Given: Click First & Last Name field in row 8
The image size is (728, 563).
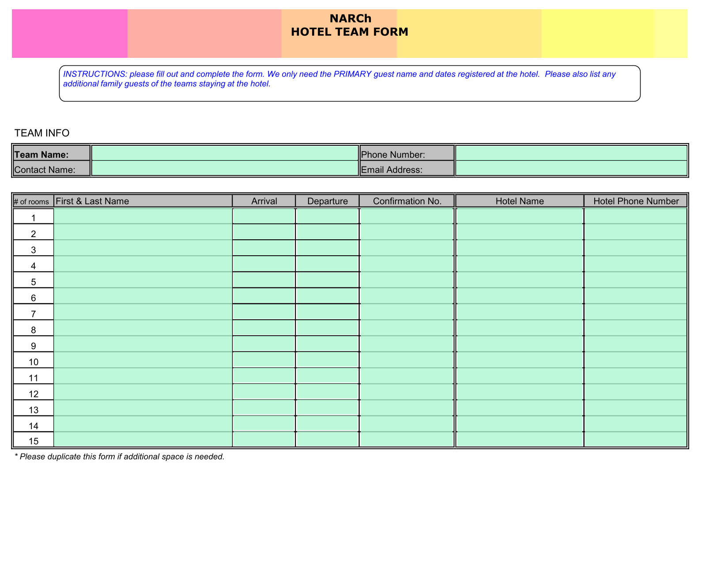Looking at the screenshot, I should click(143, 328).
